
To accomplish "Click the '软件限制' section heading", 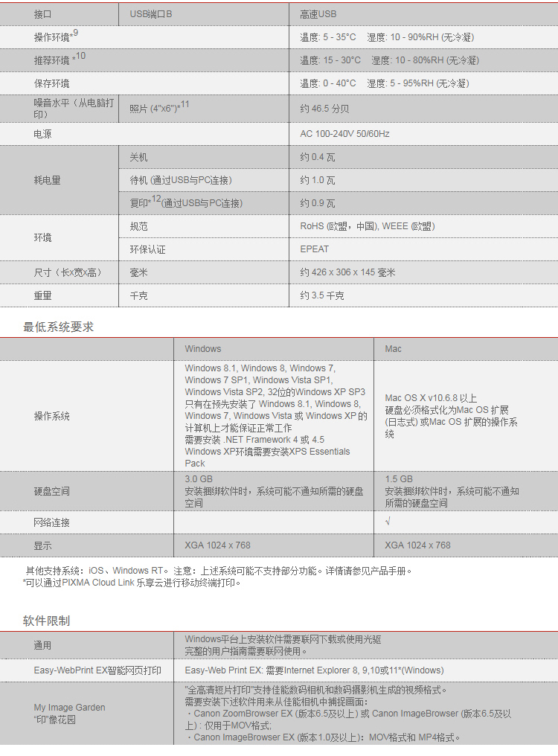I will click(46, 621).
